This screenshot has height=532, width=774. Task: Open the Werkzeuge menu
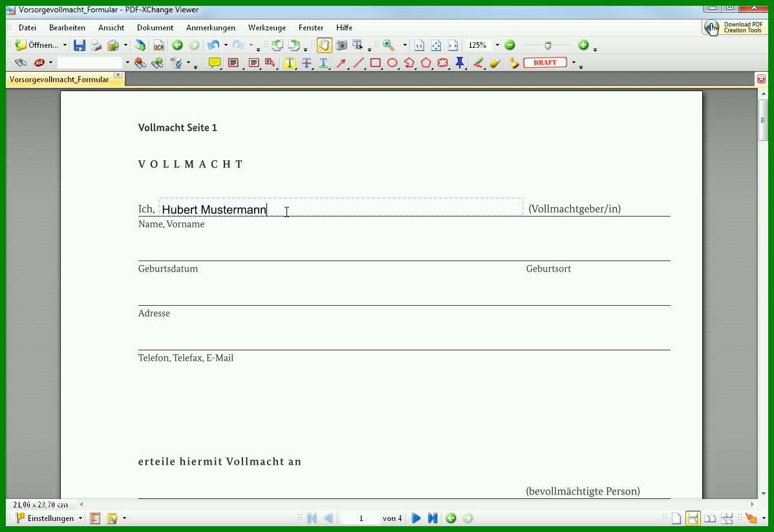click(x=266, y=28)
